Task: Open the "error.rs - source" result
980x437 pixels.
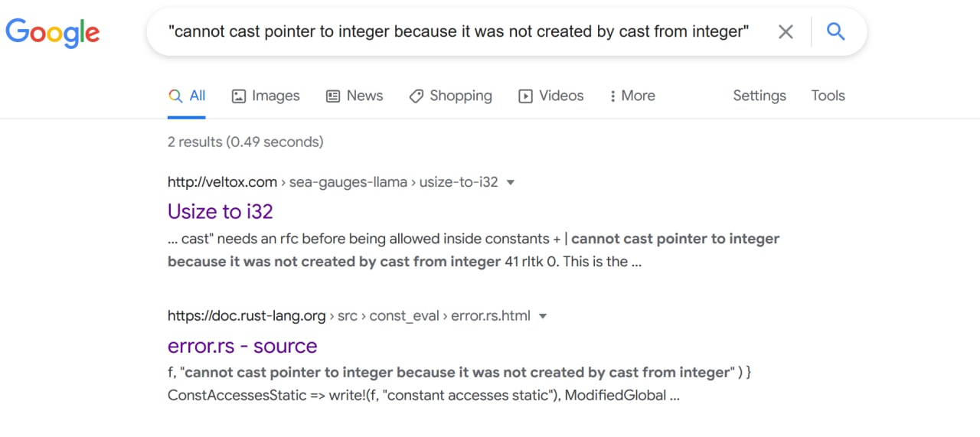Action: [x=242, y=346]
